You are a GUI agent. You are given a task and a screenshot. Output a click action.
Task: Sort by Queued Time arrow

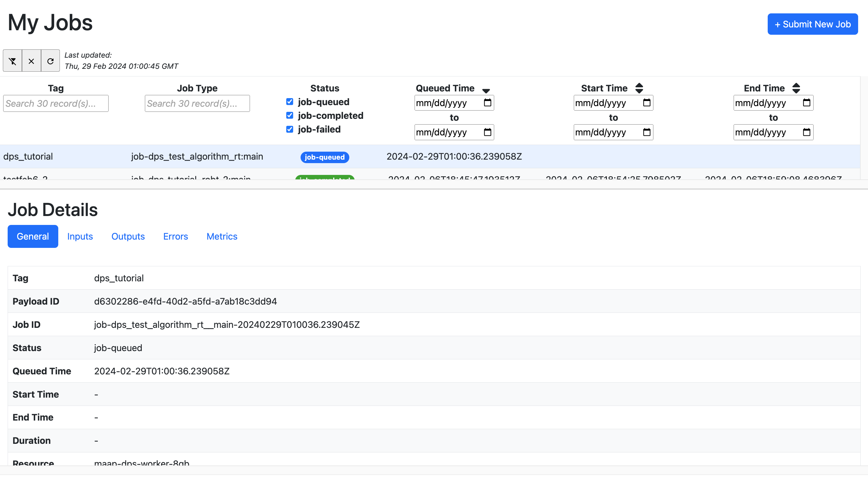coord(486,91)
